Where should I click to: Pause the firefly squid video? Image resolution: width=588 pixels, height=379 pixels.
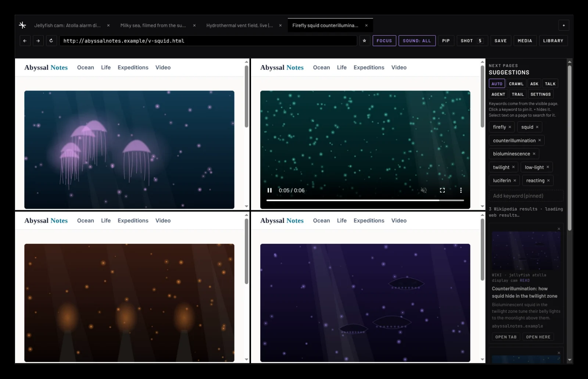coord(269,190)
